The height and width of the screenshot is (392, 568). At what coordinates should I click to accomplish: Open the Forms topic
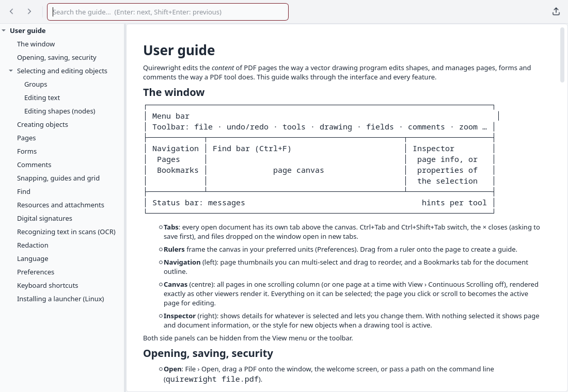coord(27,151)
